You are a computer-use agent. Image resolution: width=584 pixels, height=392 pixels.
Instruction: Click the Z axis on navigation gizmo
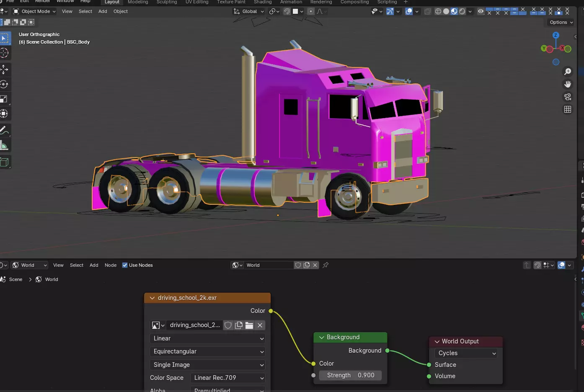(556, 35)
